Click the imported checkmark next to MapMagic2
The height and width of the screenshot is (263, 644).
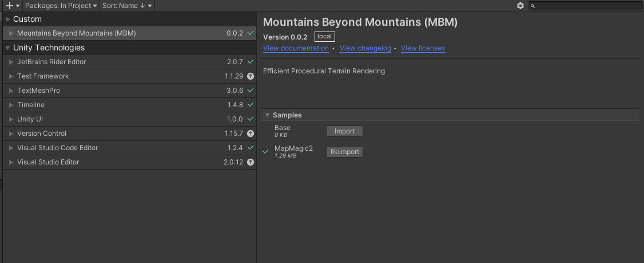click(265, 151)
